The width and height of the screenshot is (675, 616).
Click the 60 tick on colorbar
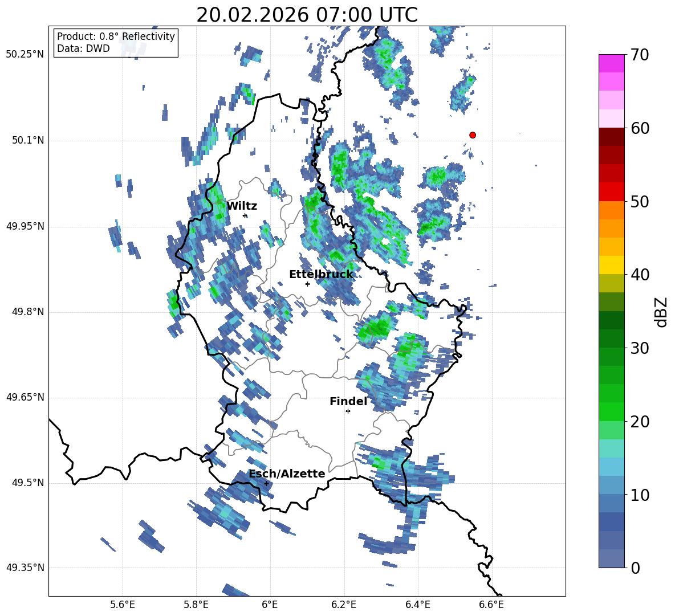(x=639, y=128)
